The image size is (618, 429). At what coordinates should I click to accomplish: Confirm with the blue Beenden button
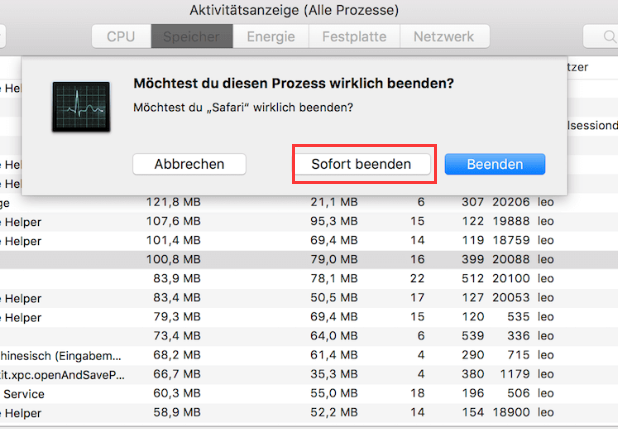pos(494,163)
